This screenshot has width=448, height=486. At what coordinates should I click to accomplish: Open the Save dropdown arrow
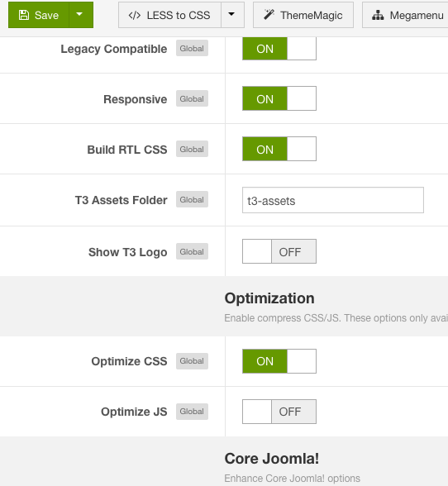pos(79,14)
